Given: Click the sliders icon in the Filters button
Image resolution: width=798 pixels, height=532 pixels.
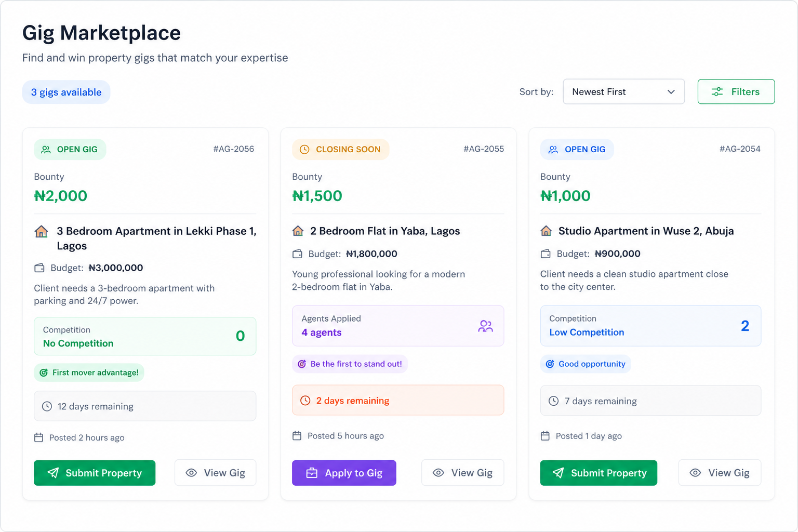Looking at the screenshot, I should point(717,91).
